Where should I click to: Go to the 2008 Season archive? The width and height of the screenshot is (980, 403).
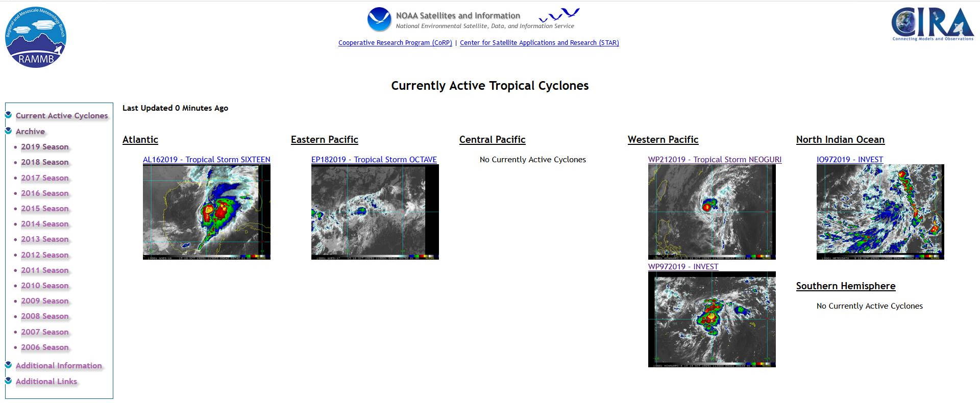tap(45, 316)
